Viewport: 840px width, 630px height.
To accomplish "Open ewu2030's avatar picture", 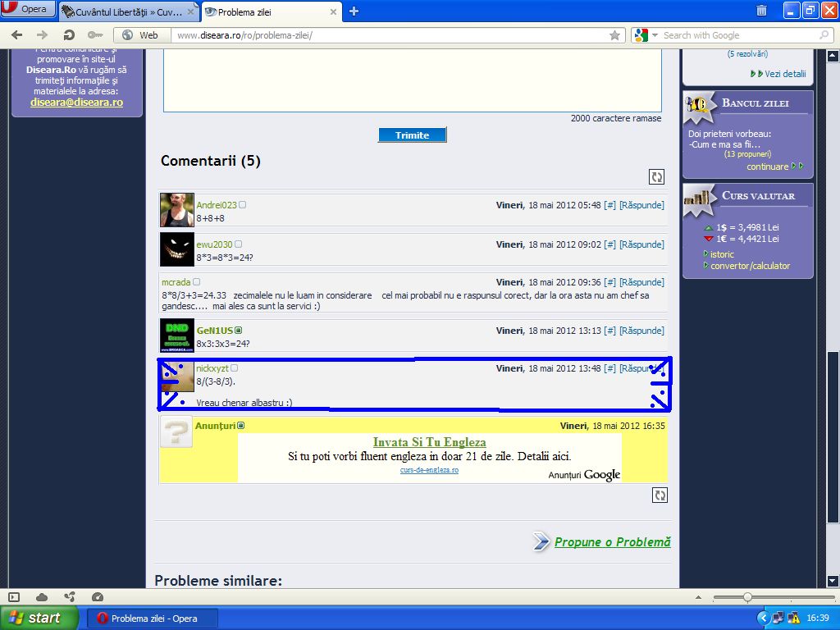I will coord(177,249).
